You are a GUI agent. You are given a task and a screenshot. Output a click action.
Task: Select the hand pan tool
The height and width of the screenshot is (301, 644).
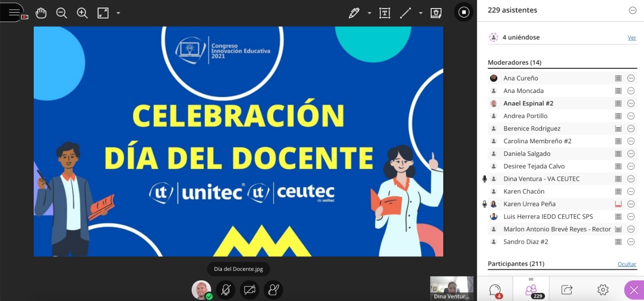click(41, 13)
